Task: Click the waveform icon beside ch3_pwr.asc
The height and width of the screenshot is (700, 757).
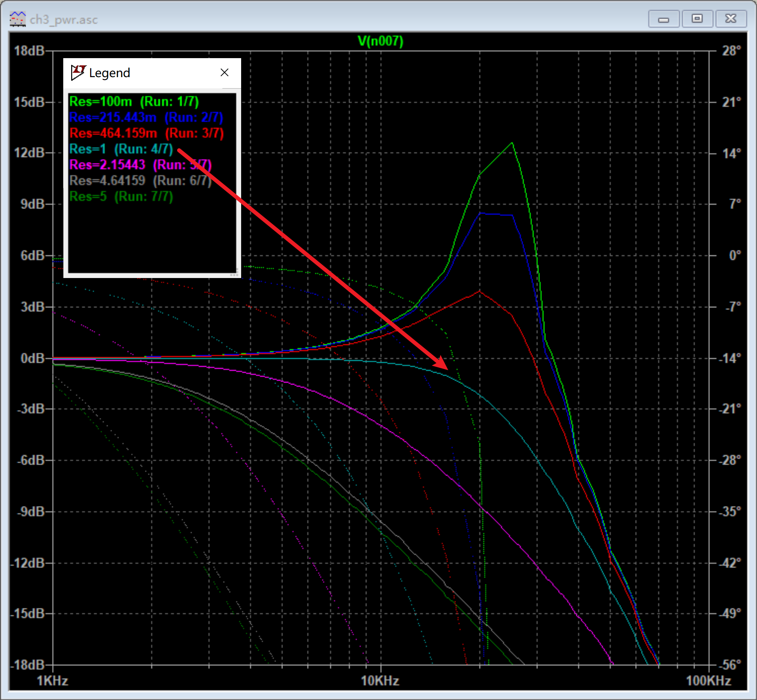Action: [17, 19]
